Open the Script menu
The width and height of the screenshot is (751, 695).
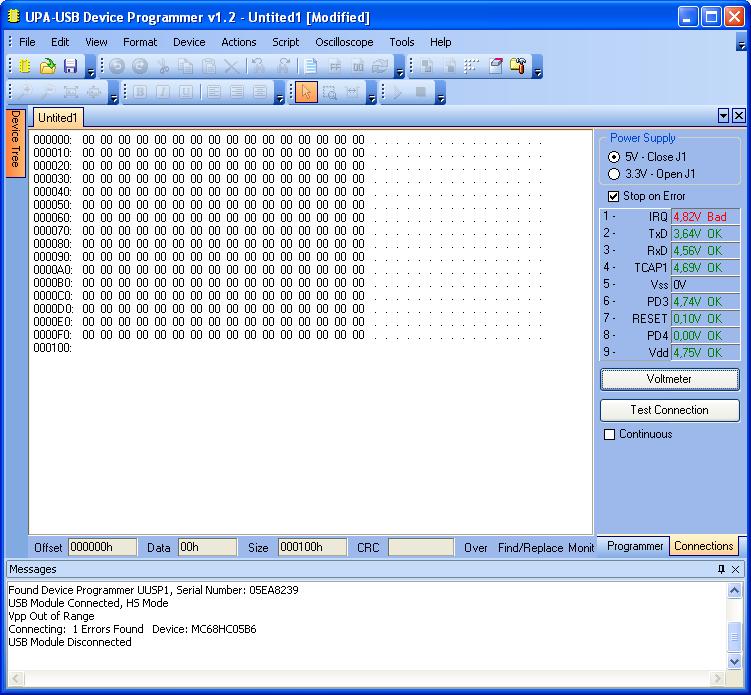pos(285,42)
